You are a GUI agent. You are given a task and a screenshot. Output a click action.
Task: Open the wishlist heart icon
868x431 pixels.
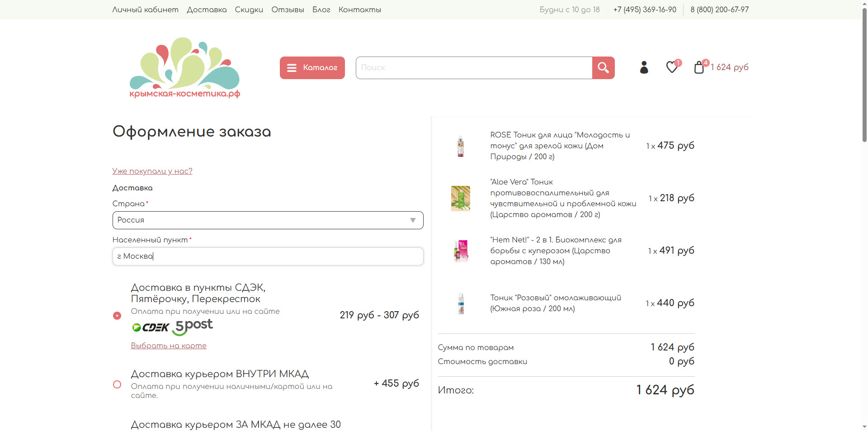[x=672, y=67]
